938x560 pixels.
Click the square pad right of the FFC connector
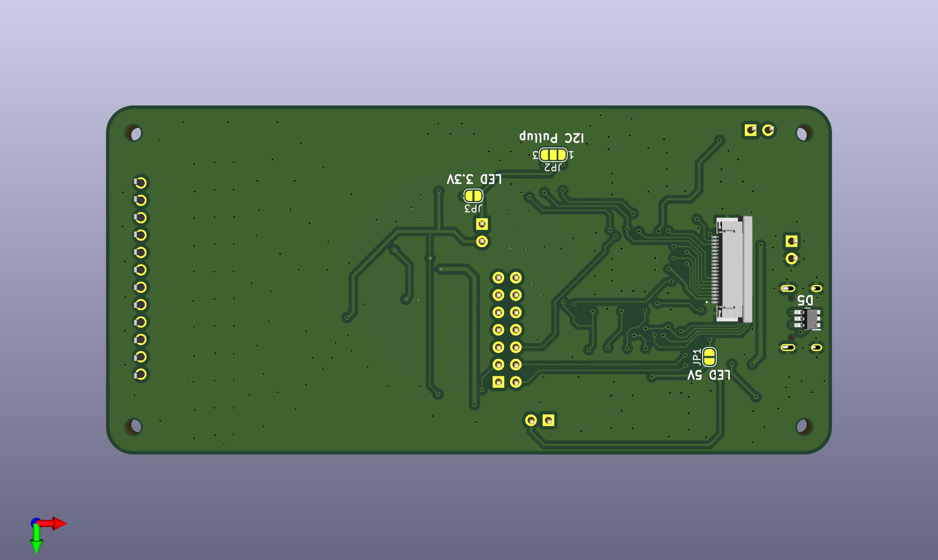792,241
